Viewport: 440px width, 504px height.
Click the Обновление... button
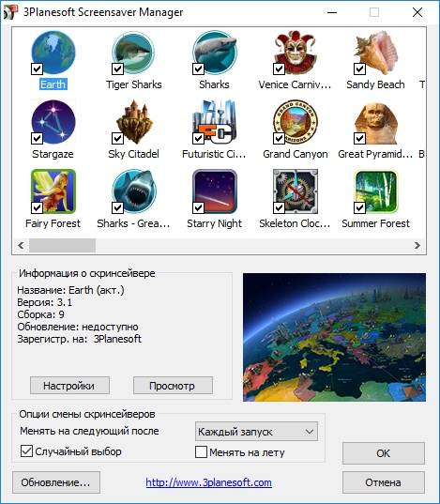[56, 482]
